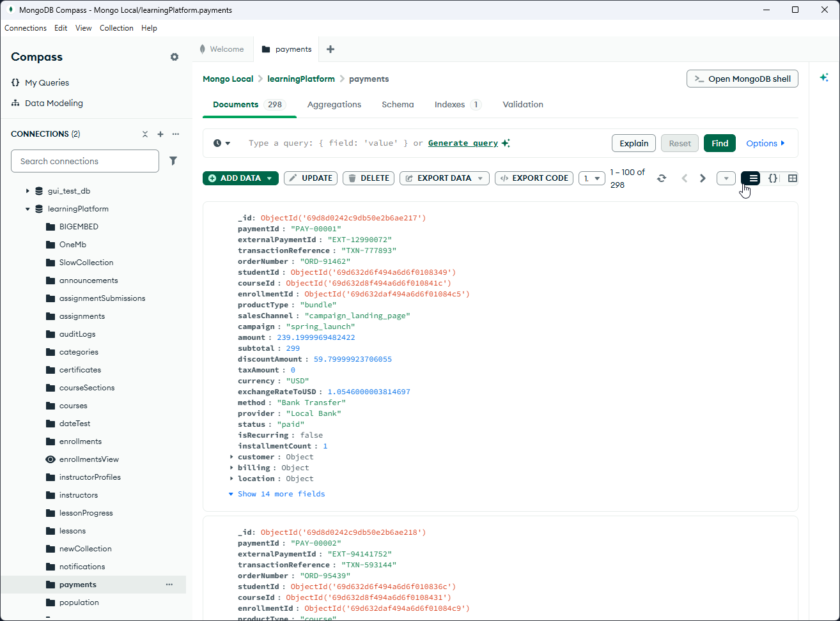Open the EXPORT DATA dropdown
Image resolution: width=840 pixels, height=621 pixels.
point(445,178)
